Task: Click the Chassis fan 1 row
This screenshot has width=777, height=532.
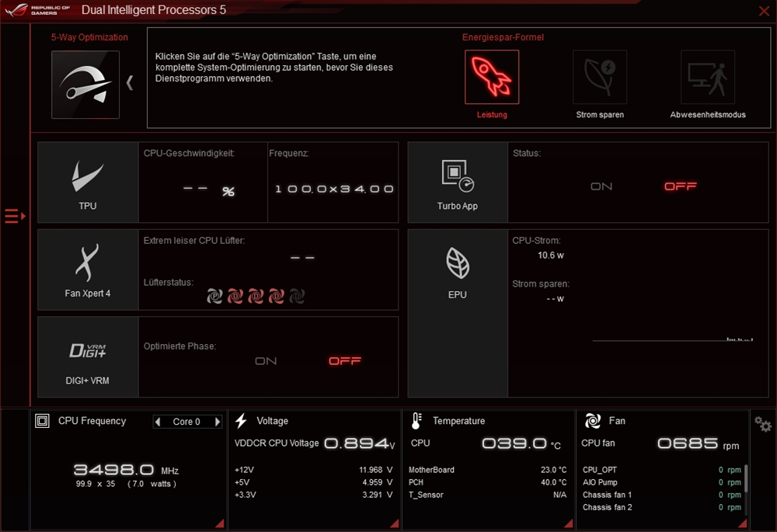Action: click(x=661, y=495)
